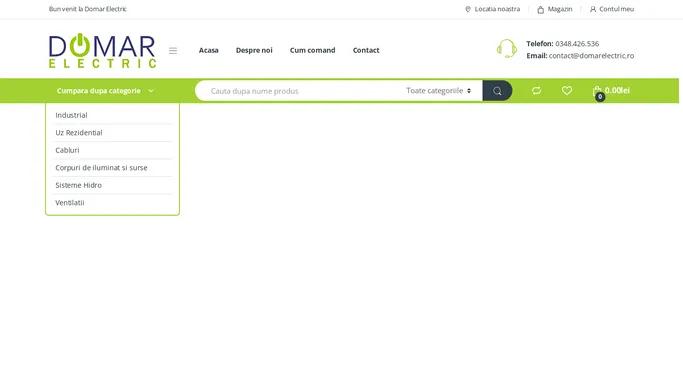Click the headset support icon
683x384 pixels.
pyautogui.click(x=507, y=49)
